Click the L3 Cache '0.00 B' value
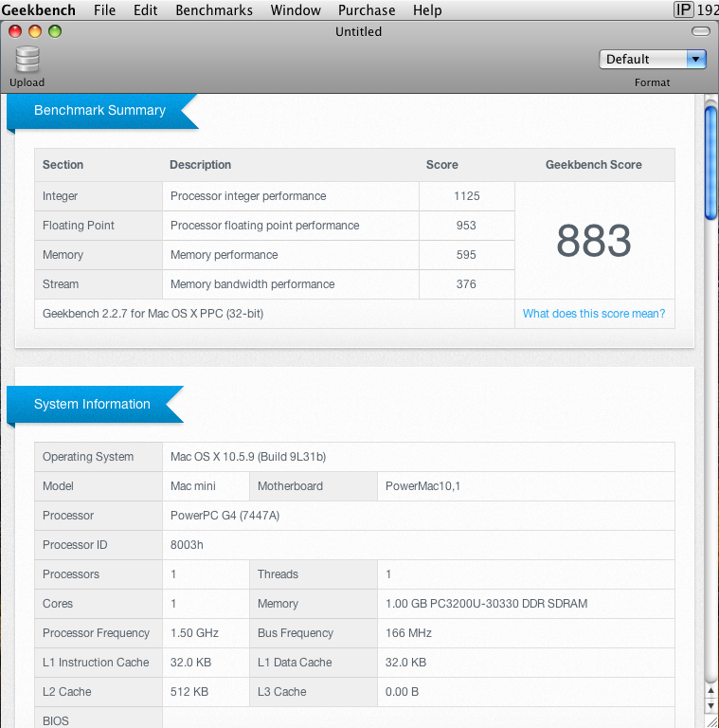 pos(402,692)
